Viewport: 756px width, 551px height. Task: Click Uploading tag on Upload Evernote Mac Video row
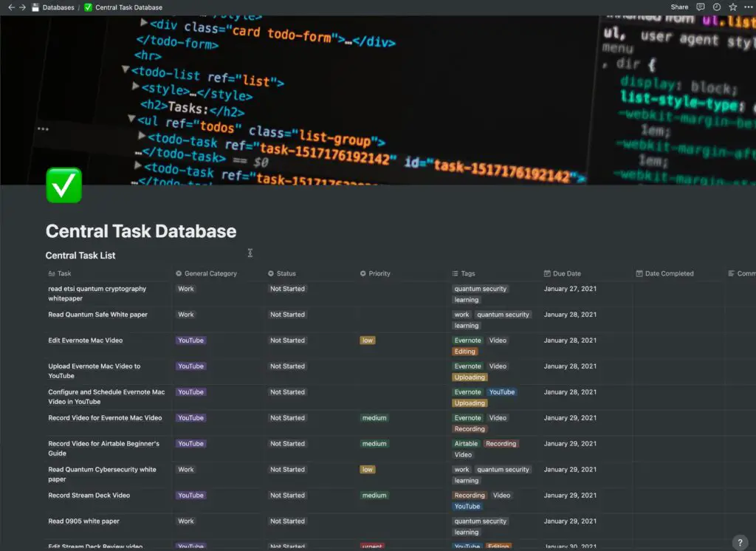pos(470,377)
